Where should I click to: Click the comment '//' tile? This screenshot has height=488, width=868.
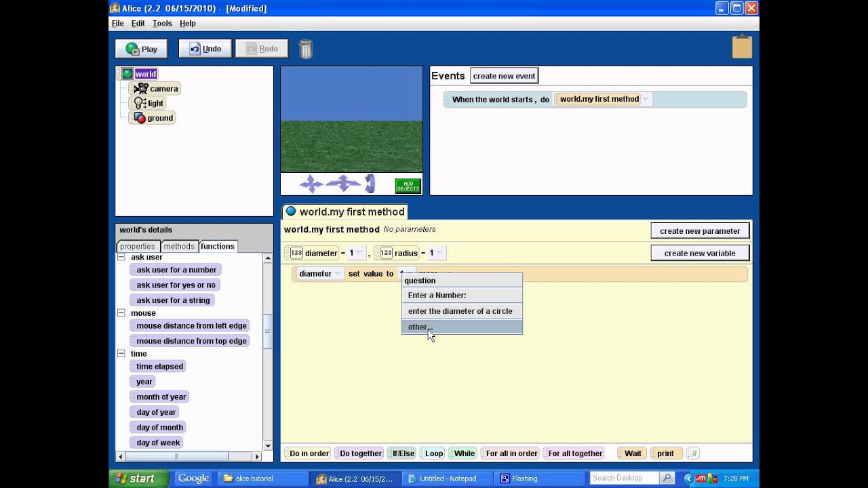[x=693, y=453]
